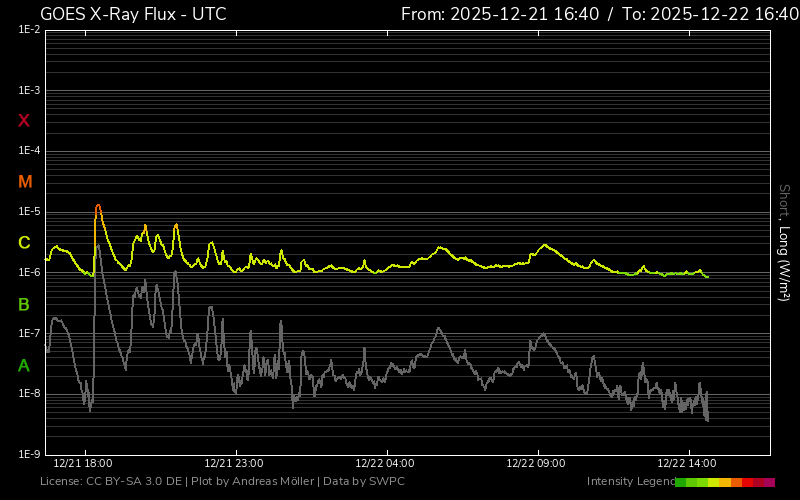This screenshot has width=800, height=500.
Task: Click the 'To: 2025-12-22 16:40' end time
Action: pos(711,14)
